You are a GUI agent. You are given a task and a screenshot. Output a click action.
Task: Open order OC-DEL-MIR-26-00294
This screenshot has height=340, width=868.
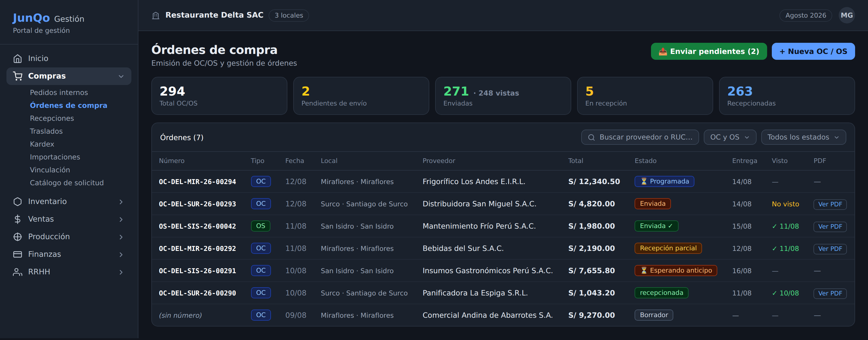point(197,182)
